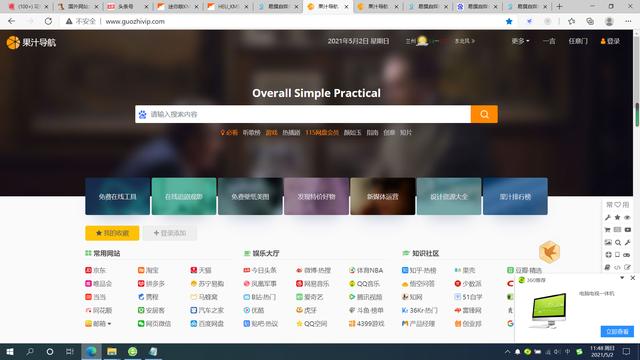Open the 天猫 site link

click(201, 270)
